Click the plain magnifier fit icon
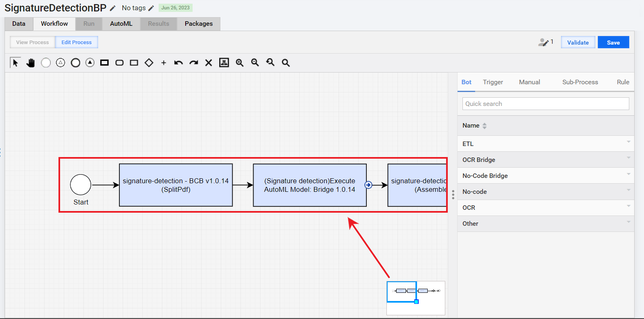The width and height of the screenshot is (644, 319). pyautogui.click(x=286, y=63)
